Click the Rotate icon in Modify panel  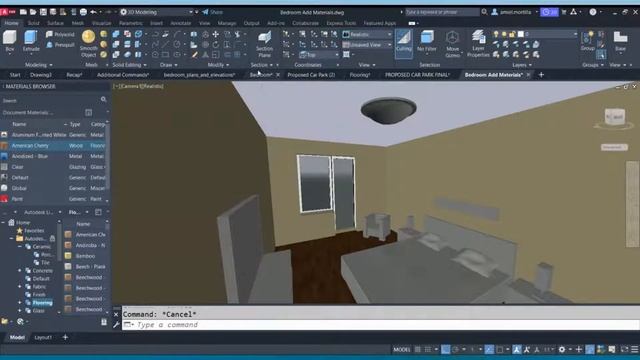point(216,44)
